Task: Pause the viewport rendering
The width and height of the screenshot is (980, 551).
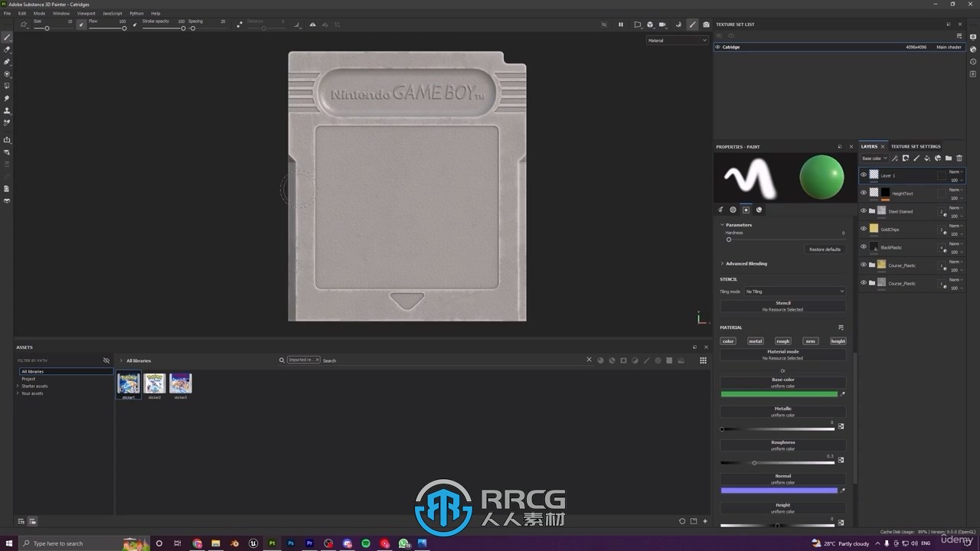Action: [621, 24]
